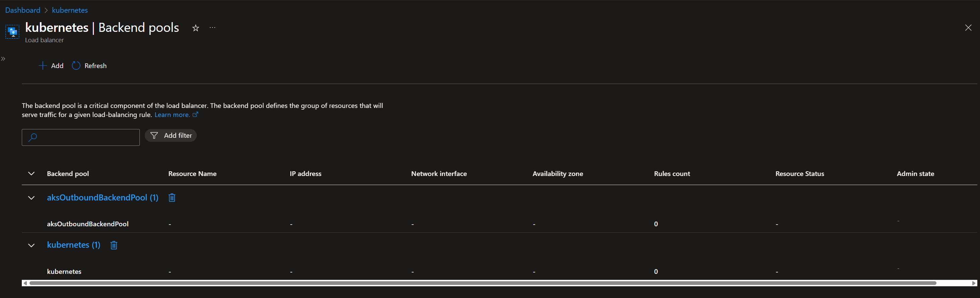
Task: Open the more options ellipsis menu
Action: pos(213,27)
